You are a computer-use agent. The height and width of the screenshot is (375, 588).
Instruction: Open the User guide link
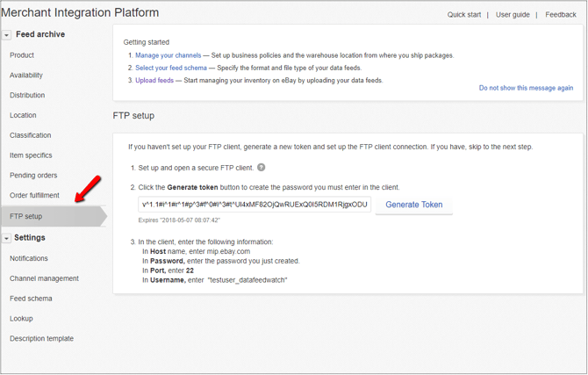tap(513, 15)
